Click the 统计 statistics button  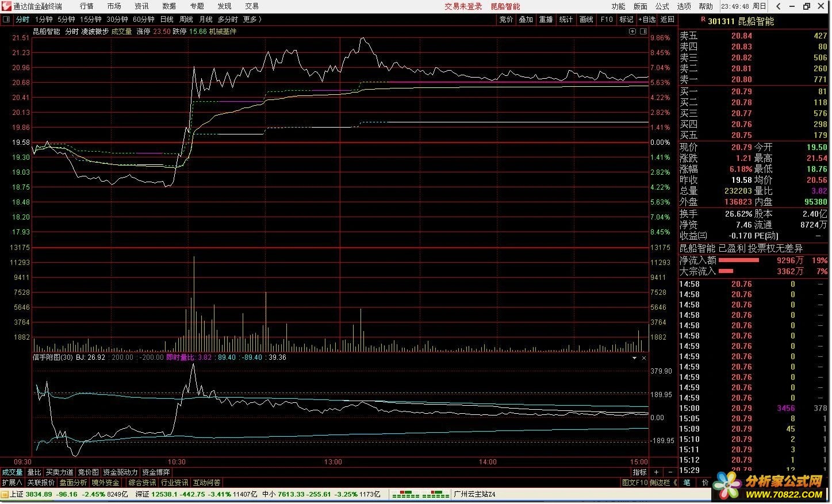(x=566, y=20)
